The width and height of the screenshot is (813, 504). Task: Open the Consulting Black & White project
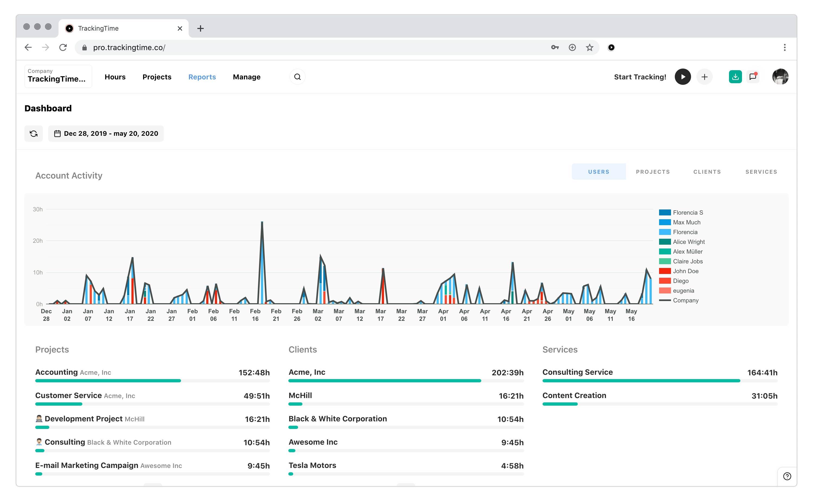pos(152,445)
